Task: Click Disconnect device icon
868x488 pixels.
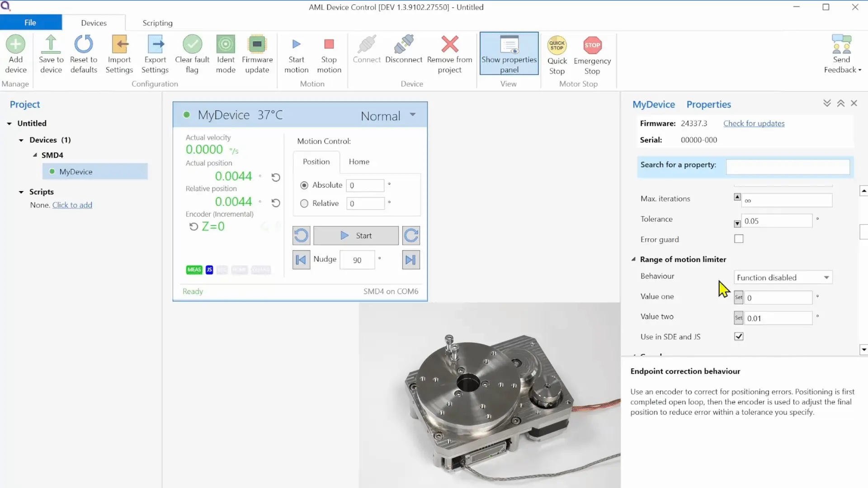Action: click(403, 45)
